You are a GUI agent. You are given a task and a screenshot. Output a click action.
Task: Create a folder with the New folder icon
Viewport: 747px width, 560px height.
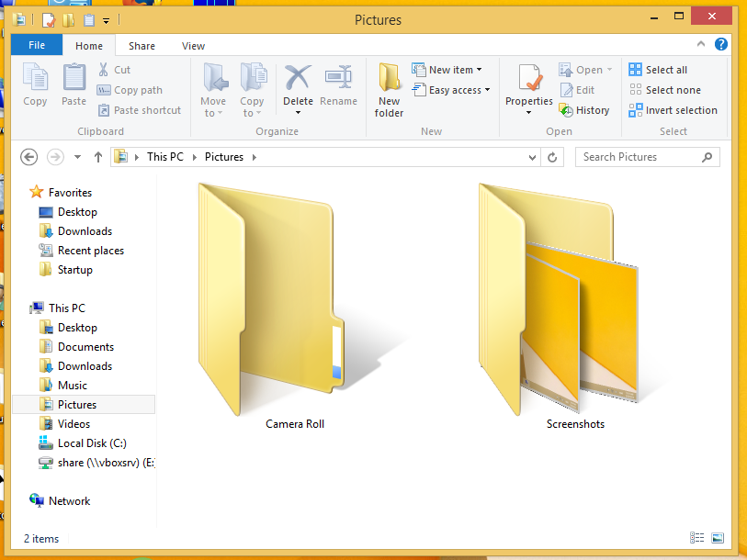coord(389,87)
